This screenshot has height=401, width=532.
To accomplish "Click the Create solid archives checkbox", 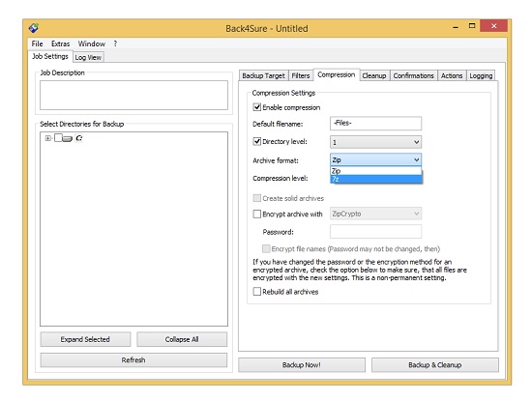I will [x=257, y=198].
